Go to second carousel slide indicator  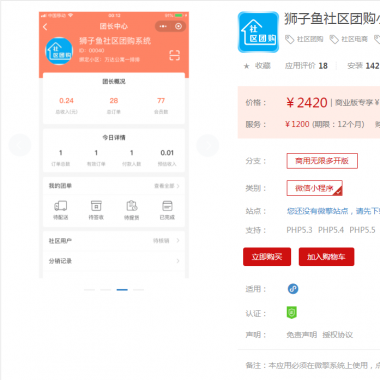[106, 290]
